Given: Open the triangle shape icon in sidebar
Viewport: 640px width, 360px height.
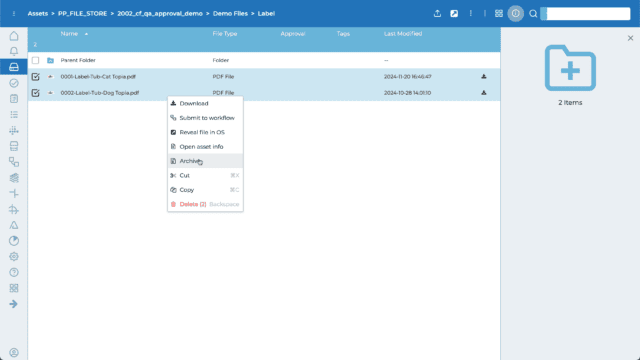Looking at the screenshot, I should 14,225.
